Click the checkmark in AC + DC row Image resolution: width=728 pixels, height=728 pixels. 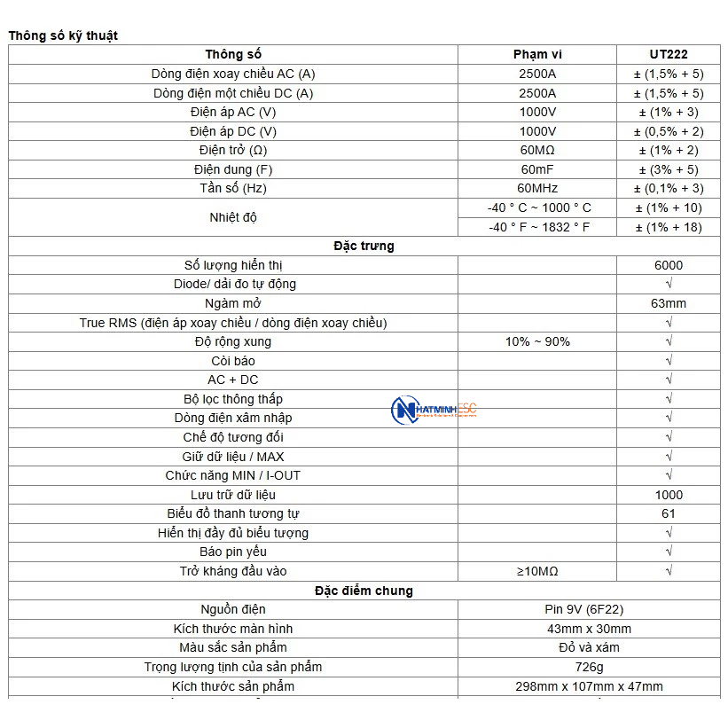click(x=669, y=380)
